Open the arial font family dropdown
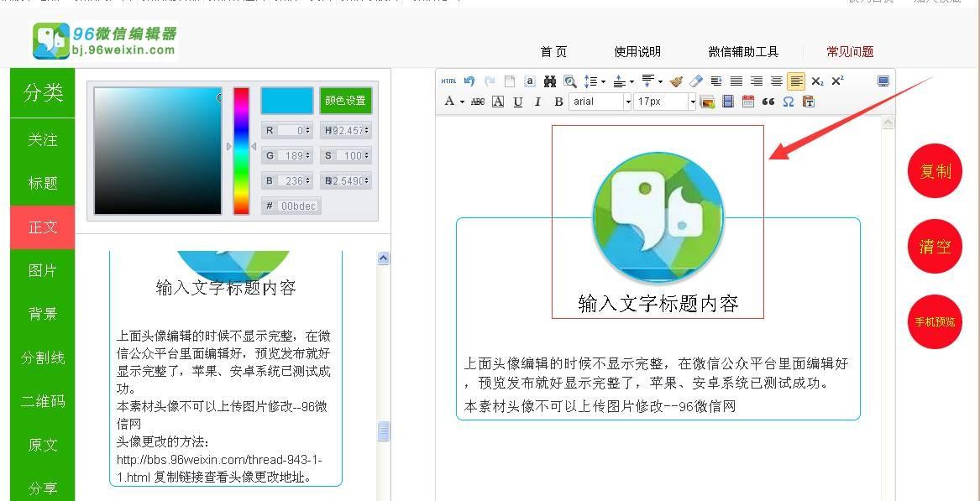Viewport: 980px width, 501px height. (x=600, y=102)
